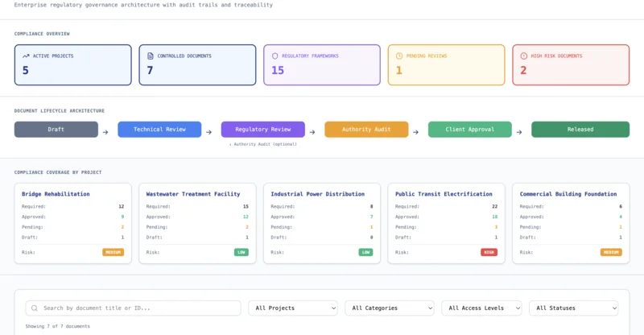This screenshot has width=644, height=335.
Task: Expand the All Categories filter
Action: [389, 308]
